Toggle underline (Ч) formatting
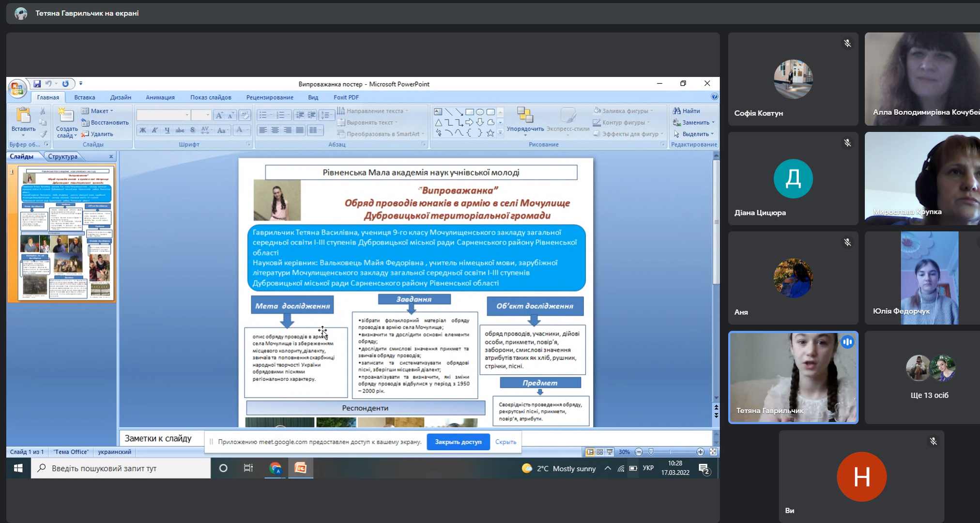 tap(167, 130)
